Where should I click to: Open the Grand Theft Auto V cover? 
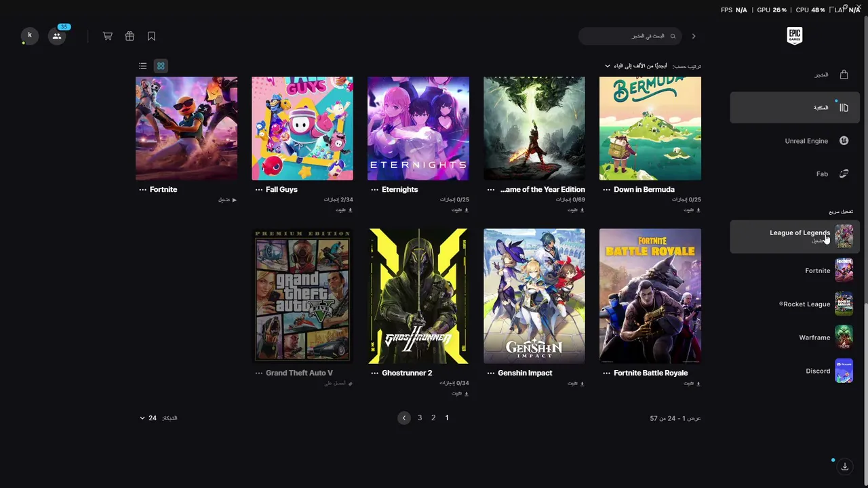click(x=302, y=296)
